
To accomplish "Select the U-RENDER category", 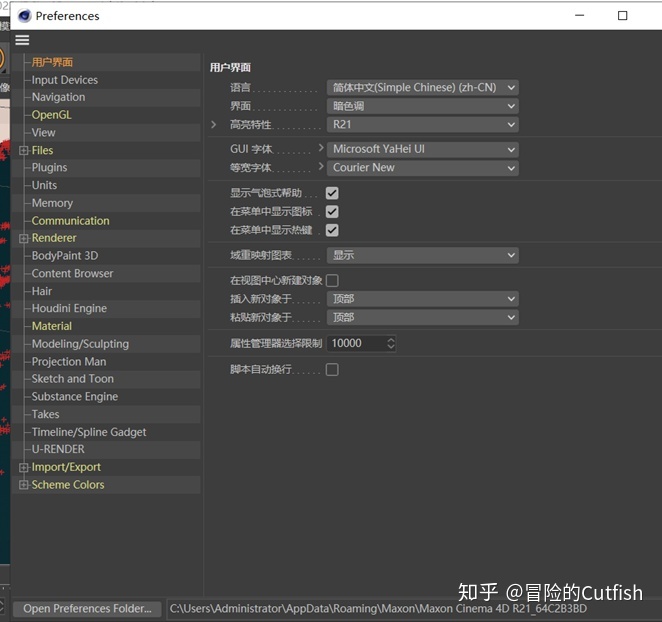I will [58, 450].
